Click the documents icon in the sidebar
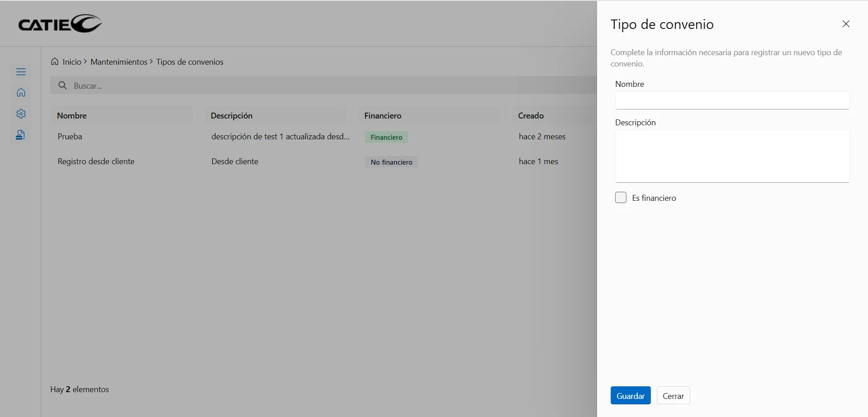868x417 pixels. [x=21, y=135]
